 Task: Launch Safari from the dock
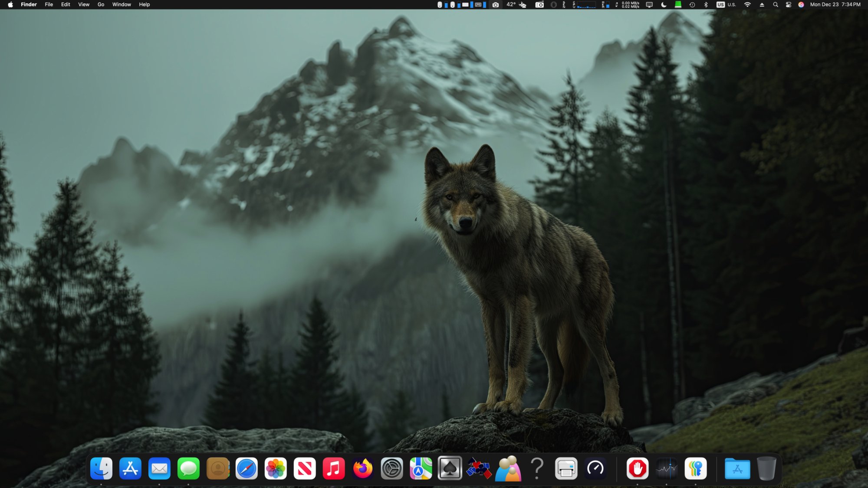tap(247, 468)
